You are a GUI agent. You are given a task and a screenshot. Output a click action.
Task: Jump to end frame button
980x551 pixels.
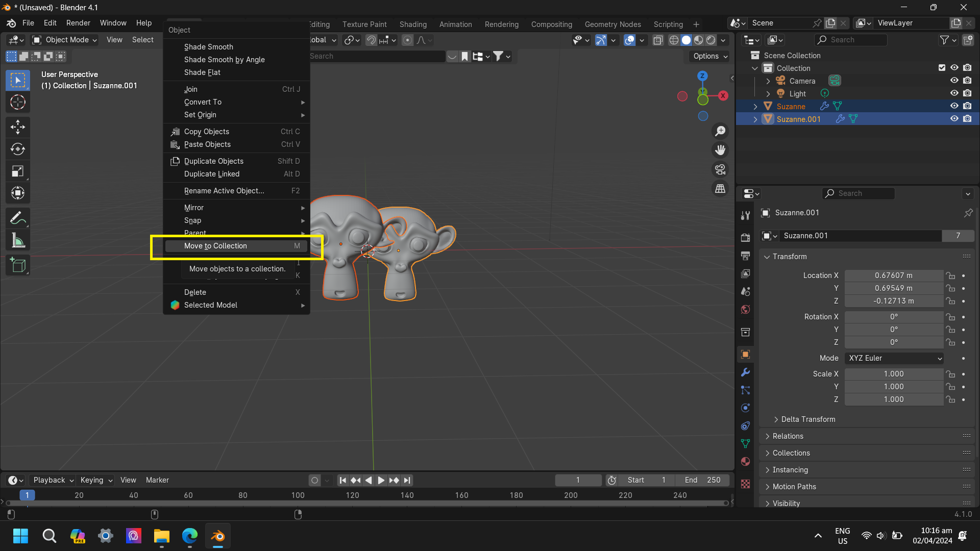point(407,480)
